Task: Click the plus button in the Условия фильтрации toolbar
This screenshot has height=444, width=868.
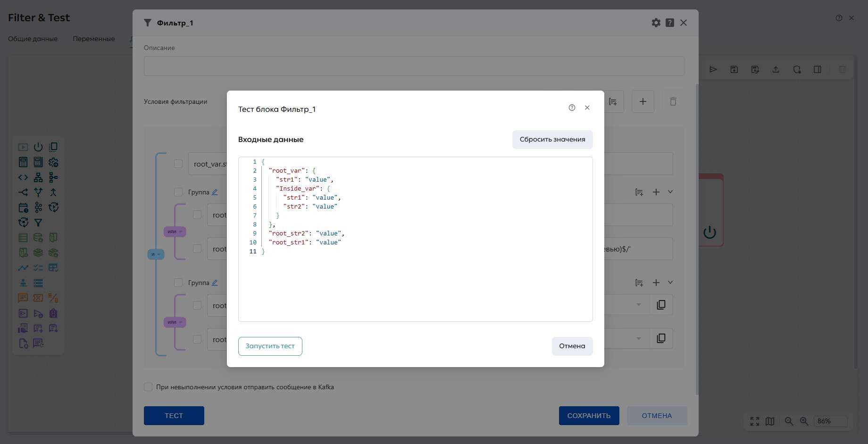Action: point(643,101)
